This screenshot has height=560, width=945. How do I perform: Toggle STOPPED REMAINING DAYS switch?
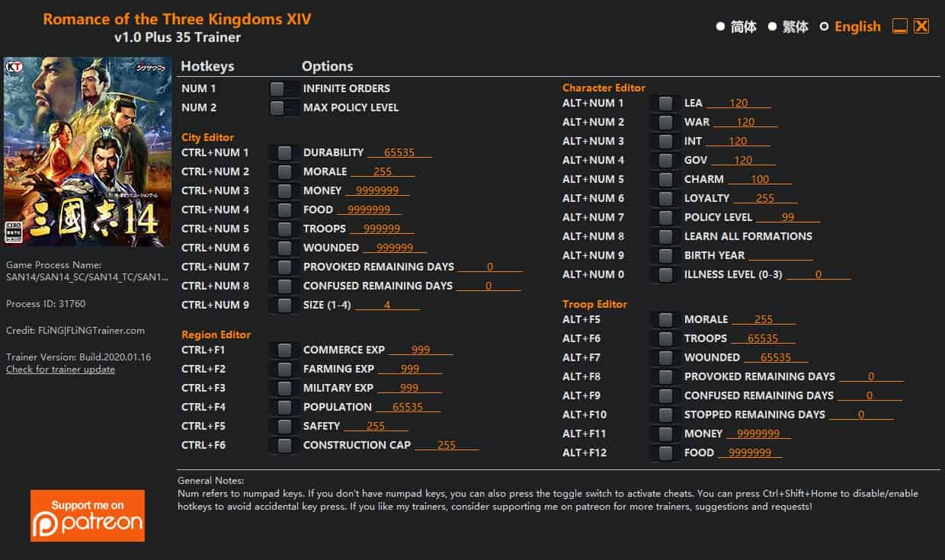coord(665,414)
